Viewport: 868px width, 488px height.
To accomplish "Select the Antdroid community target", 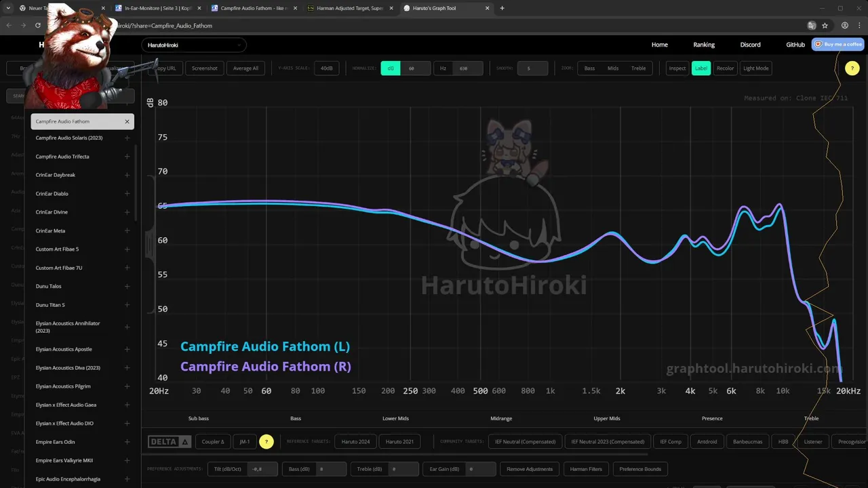I will point(707,442).
